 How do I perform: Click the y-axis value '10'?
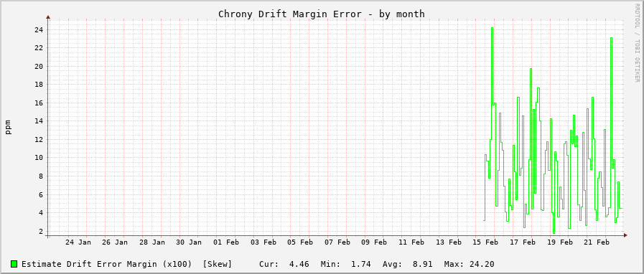(x=39, y=158)
